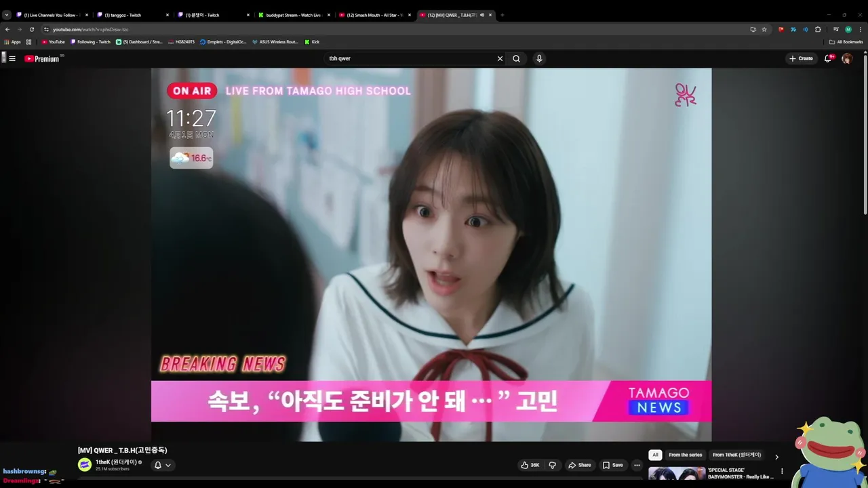Viewport: 868px width, 488px height.
Task: Open 'Following - Twitch' bookmark
Action: click(x=90, y=42)
